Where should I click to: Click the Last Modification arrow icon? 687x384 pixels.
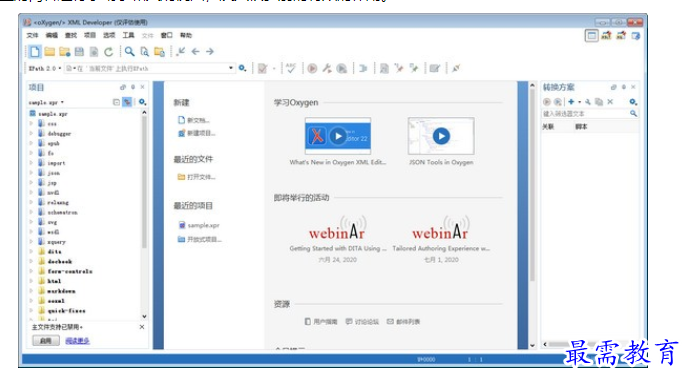pos(181,52)
